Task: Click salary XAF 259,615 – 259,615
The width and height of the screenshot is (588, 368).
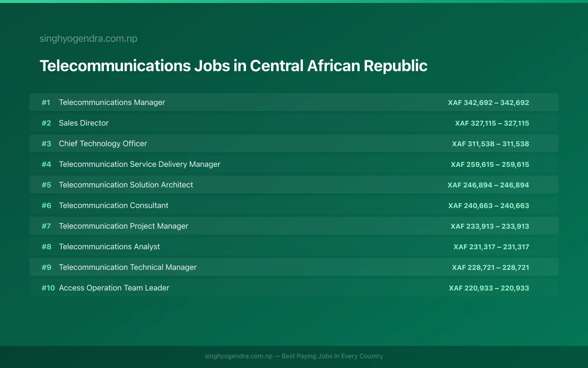Action: coord(490,164)
